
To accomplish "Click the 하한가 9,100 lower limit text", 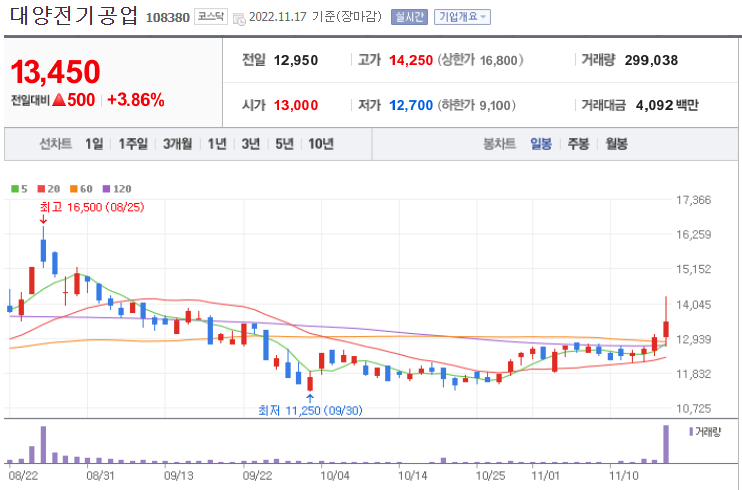I will pyautogui.click(x=477, y=105).
